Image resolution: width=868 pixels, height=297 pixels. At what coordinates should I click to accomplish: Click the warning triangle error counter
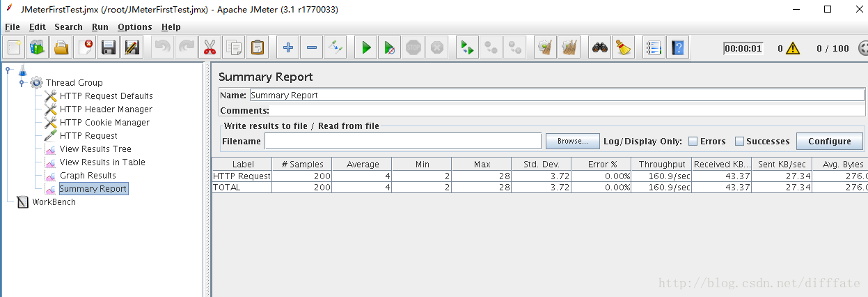(793, 49)
